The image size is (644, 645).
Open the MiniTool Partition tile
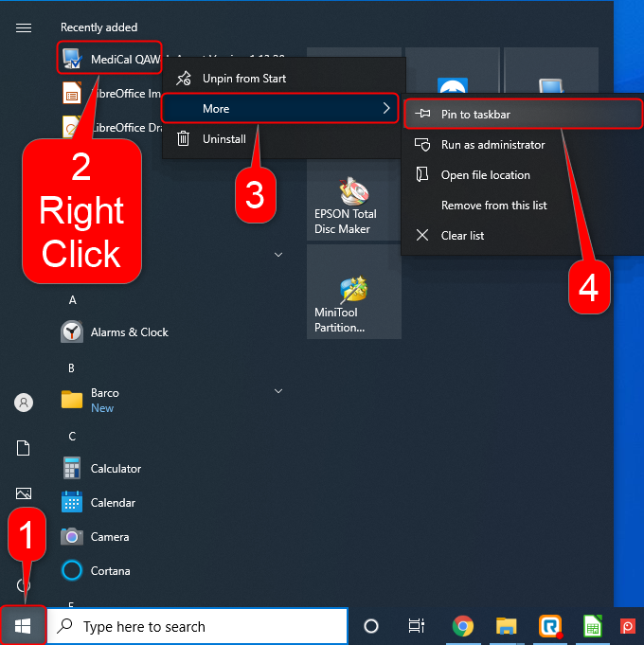pos(353,294)
